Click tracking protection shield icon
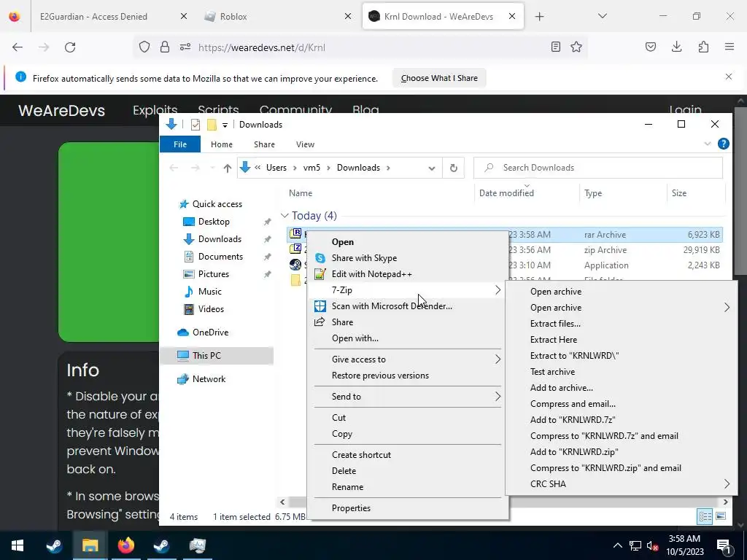747x560 pixels. 144,47
